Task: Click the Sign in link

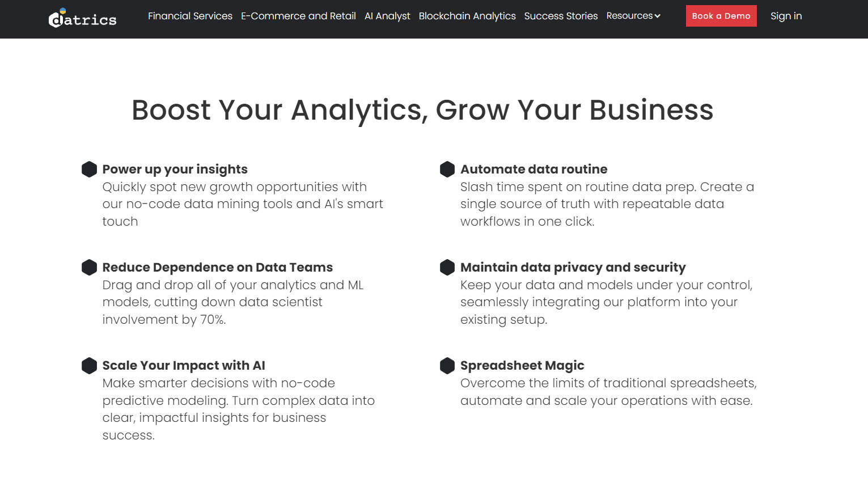Action: [786, 16]
